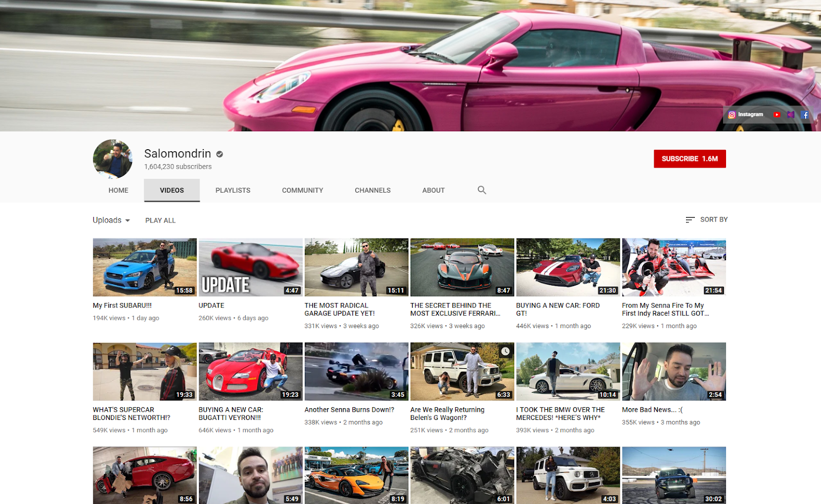Play the blue truck thumbnail, 30:02

[674, 475]
